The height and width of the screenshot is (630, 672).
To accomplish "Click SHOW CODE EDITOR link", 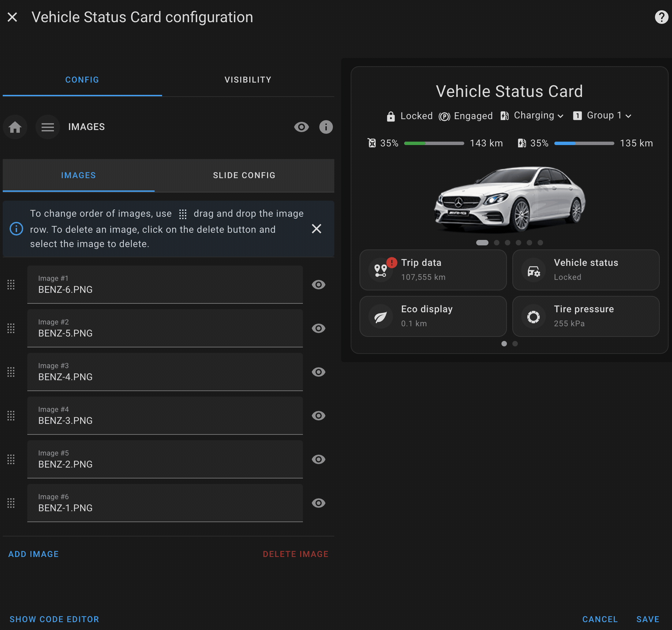I will coord(54,619).
